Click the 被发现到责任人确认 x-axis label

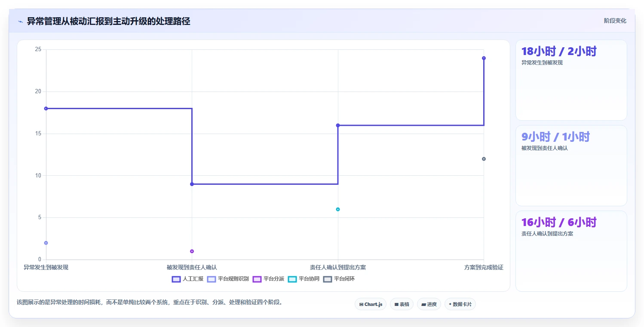pos(192,267)
